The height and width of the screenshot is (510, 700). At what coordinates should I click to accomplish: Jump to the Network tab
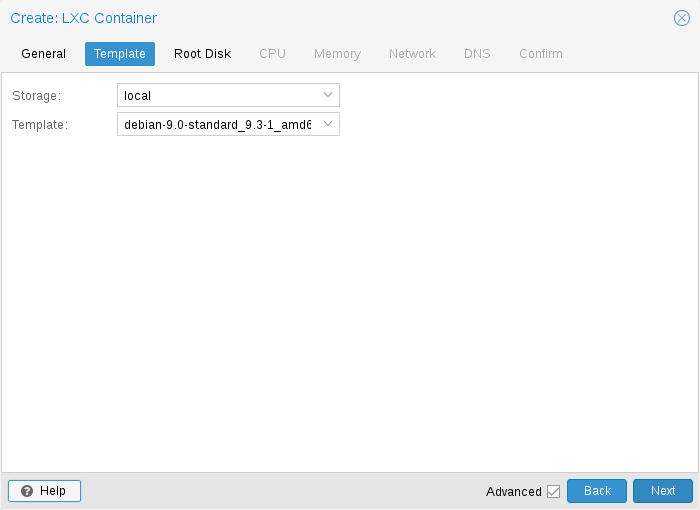412,54
